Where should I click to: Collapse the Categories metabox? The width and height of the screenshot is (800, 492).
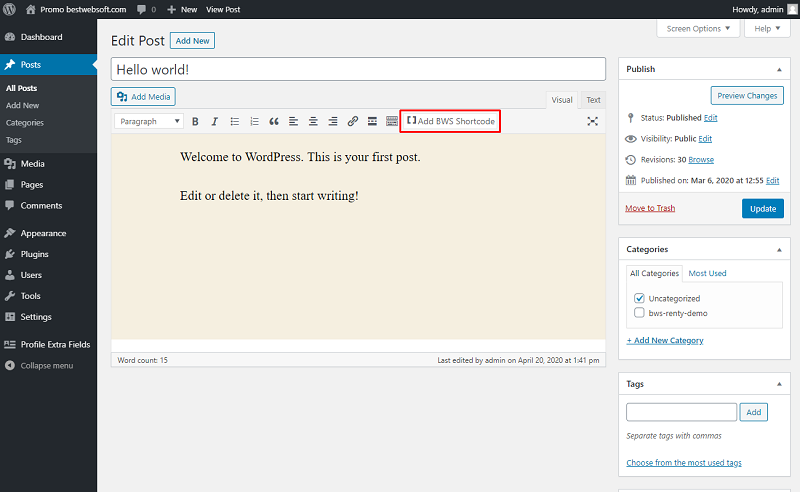point(779,250)
